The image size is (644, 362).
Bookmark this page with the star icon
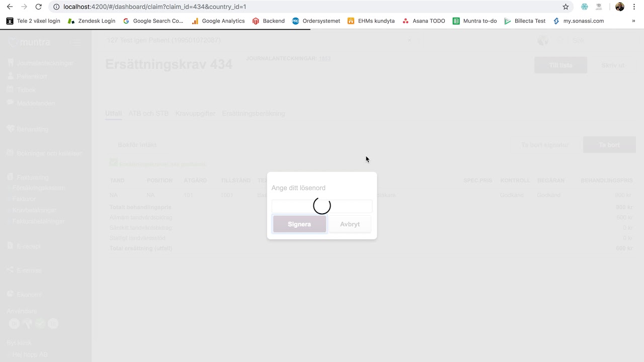click(x=566, y=7)
